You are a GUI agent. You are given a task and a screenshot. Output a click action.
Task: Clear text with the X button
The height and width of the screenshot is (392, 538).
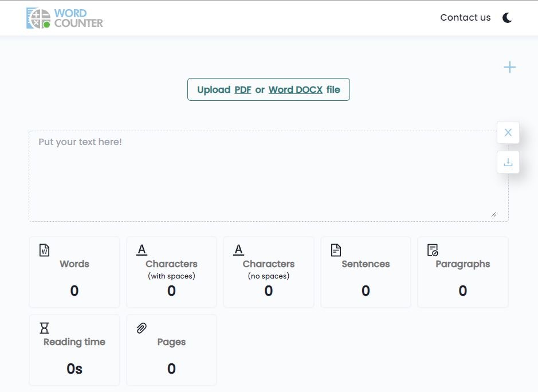(508, 132)
